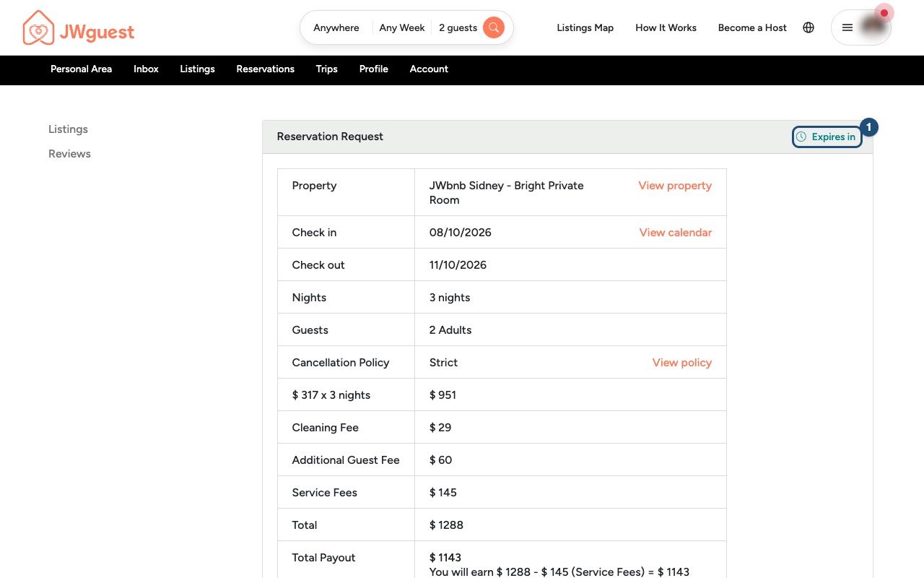Viewport: 924px width, 578px height.
Task: Open the Inbox menu item
Action: tap(146, 69)
